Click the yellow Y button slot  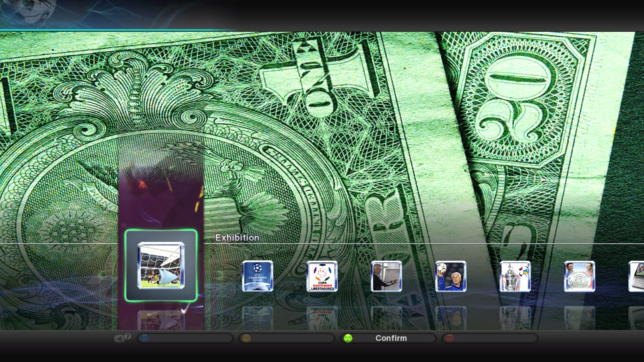[x=287, y=338]
